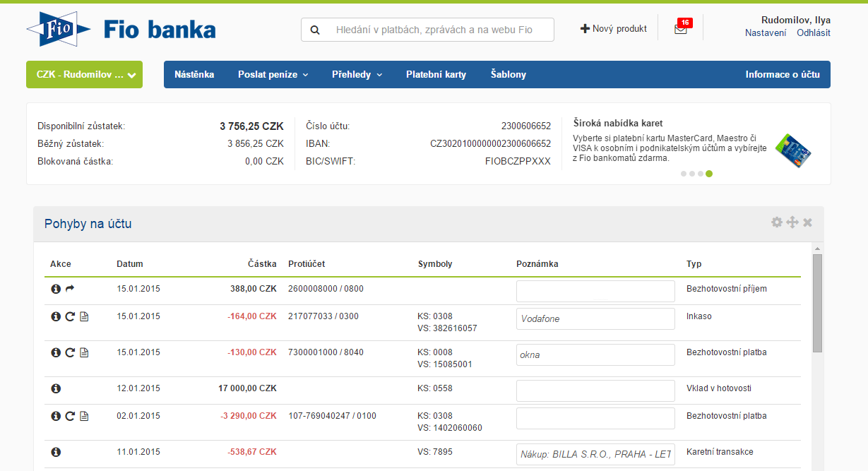Click the Vodafone note field
Screen dimensions: 868x471
[x=595, y=318]
